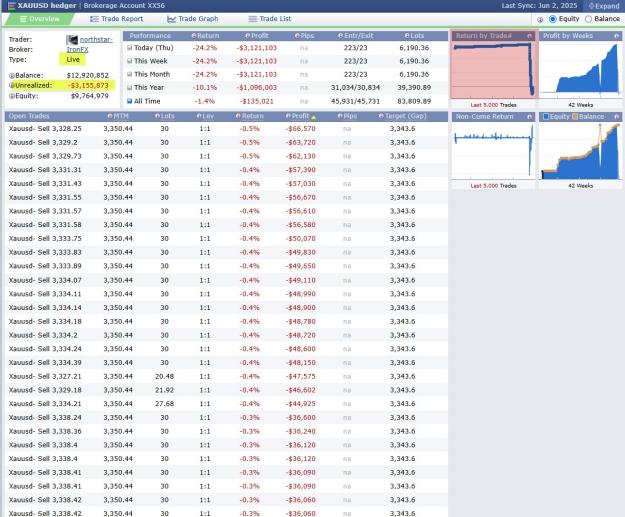Click the -$135,021 All Time profit value
The image size is (625, 517).
pos(257,101)
